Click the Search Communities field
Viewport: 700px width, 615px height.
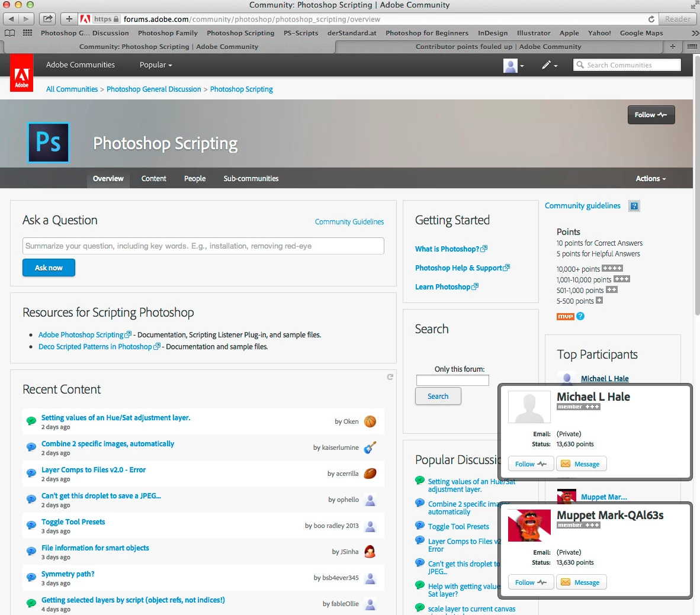627,65
